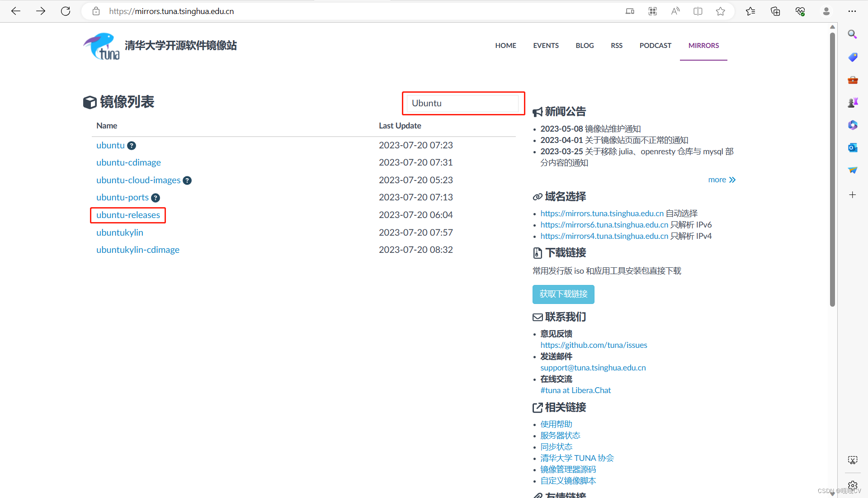Select the mirrors4 IPv4 domain link

(604, 236)
